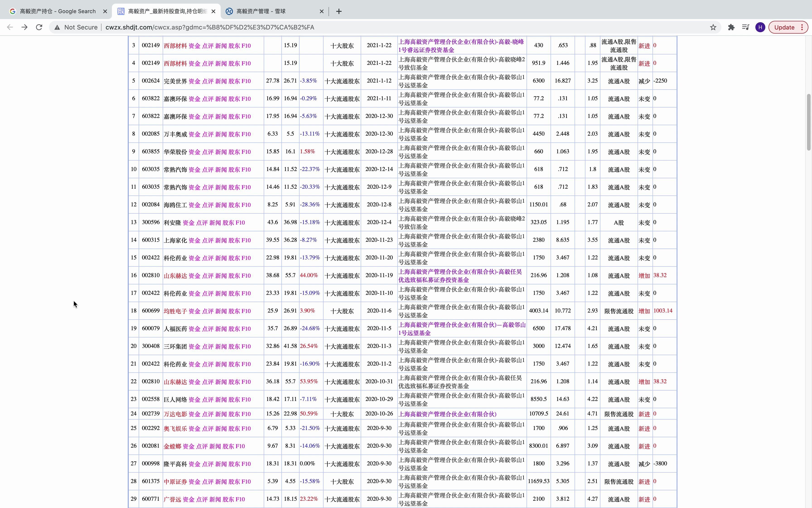This screenshot has width=812, height=508.
Task: Open 山东赫达 link in row 16
Action: (x=175, y=276)
